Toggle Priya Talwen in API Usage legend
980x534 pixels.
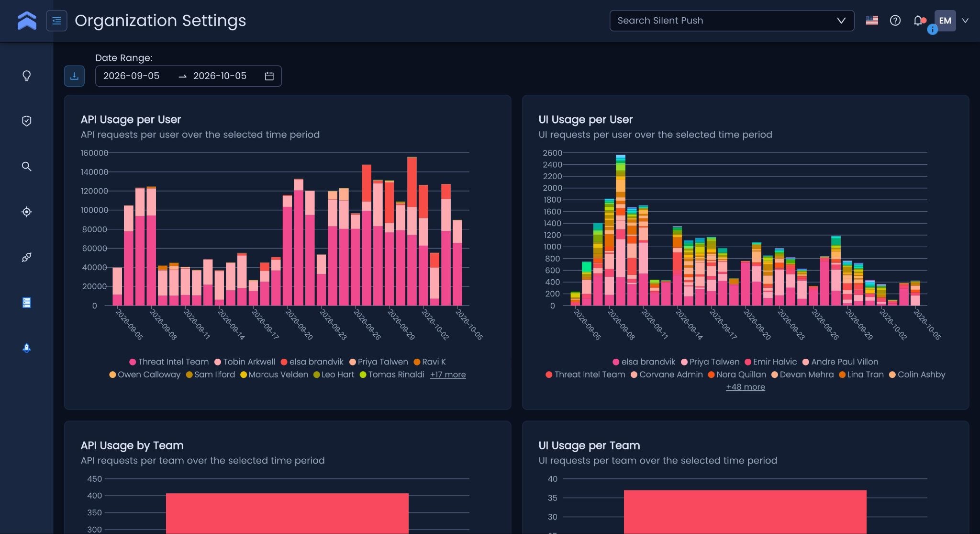point(379,362)
